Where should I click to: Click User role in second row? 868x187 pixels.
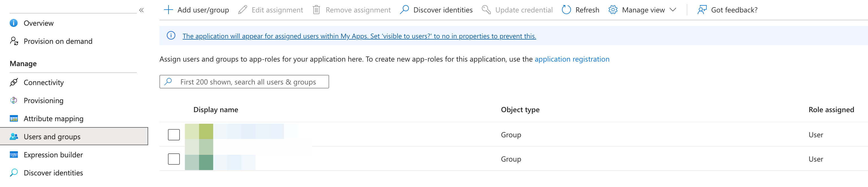[816, 159]
